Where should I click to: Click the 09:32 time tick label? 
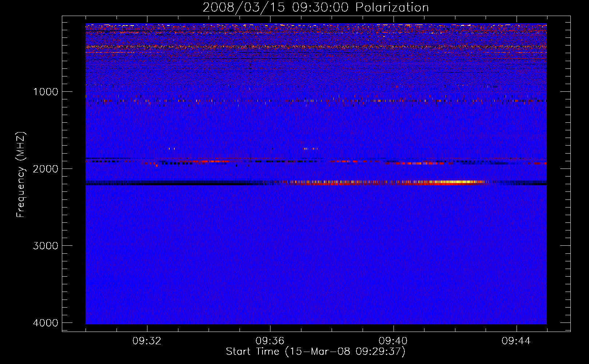147,341
